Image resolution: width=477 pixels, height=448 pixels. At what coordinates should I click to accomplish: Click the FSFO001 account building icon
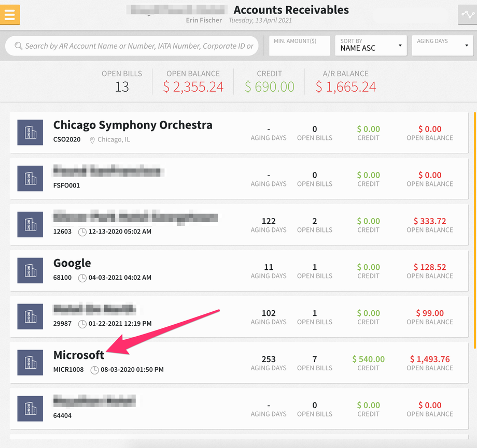(x=30, y=178)
